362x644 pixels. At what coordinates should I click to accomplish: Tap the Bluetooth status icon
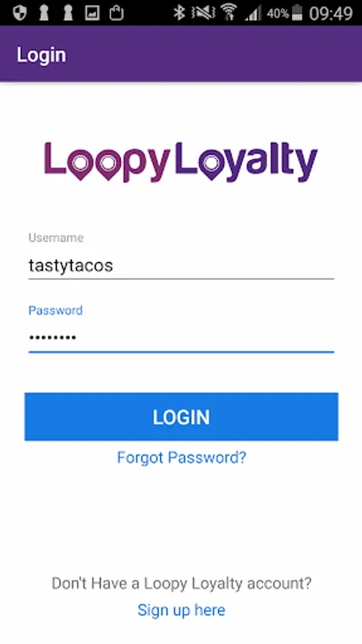(x=179, y=13)
